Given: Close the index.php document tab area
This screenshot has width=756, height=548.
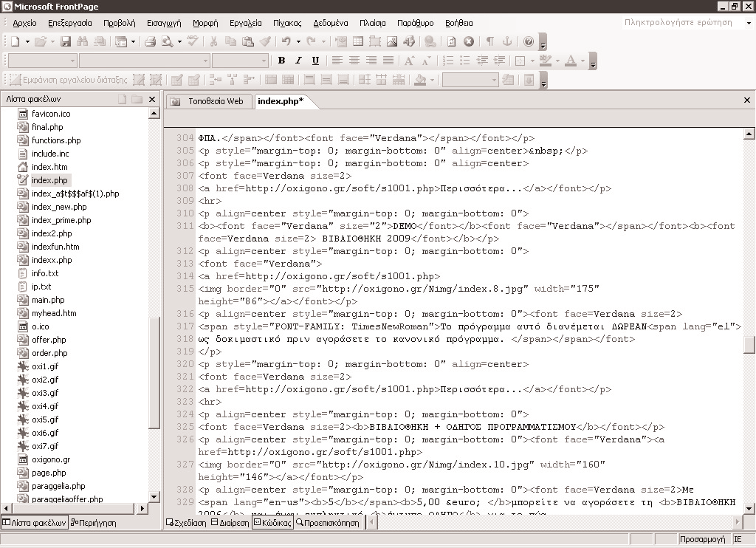Looking at the screenshot, I should tap(747, 100).
